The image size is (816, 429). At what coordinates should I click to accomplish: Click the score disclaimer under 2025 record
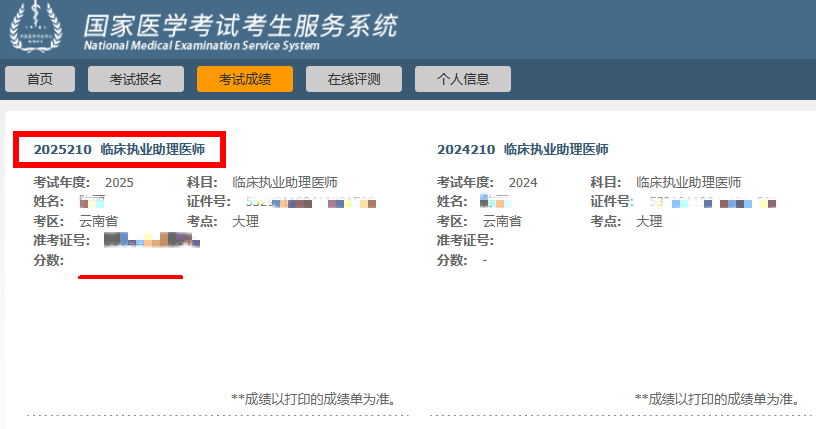(313, 399)
